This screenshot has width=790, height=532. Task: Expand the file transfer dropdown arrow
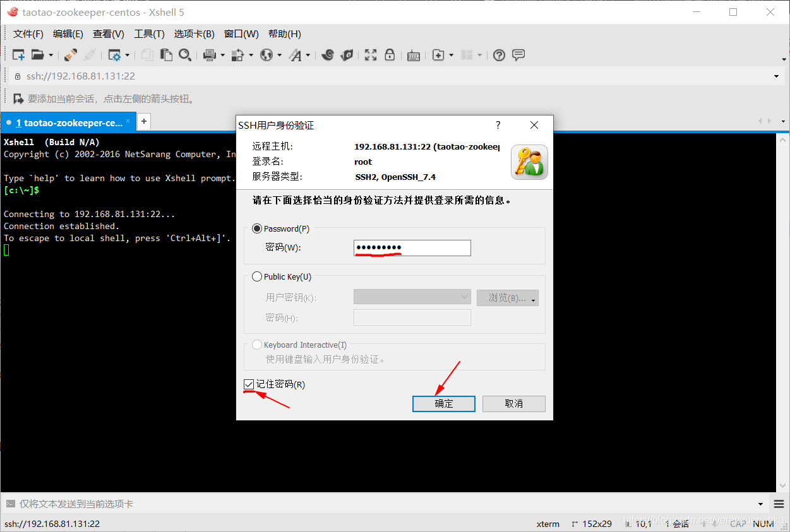point(251,56)
